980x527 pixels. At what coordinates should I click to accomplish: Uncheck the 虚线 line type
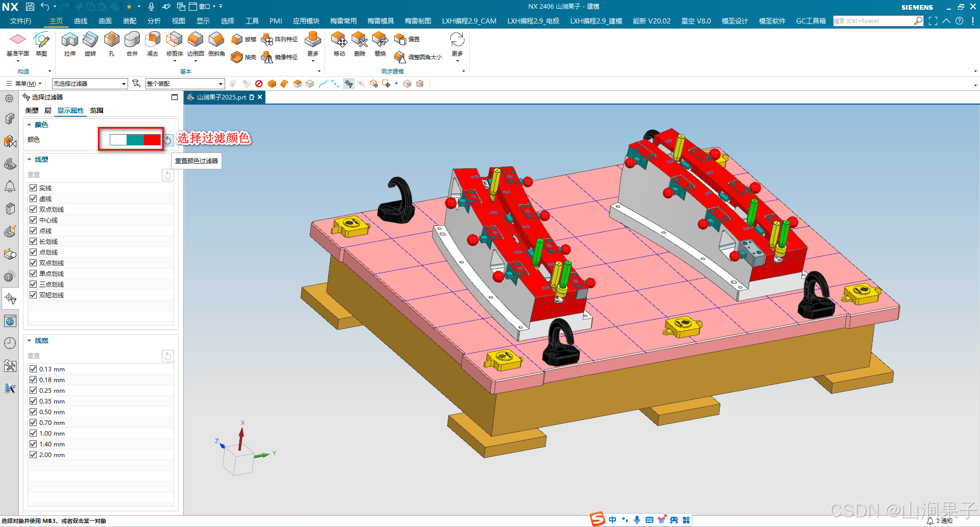point(33,198)
